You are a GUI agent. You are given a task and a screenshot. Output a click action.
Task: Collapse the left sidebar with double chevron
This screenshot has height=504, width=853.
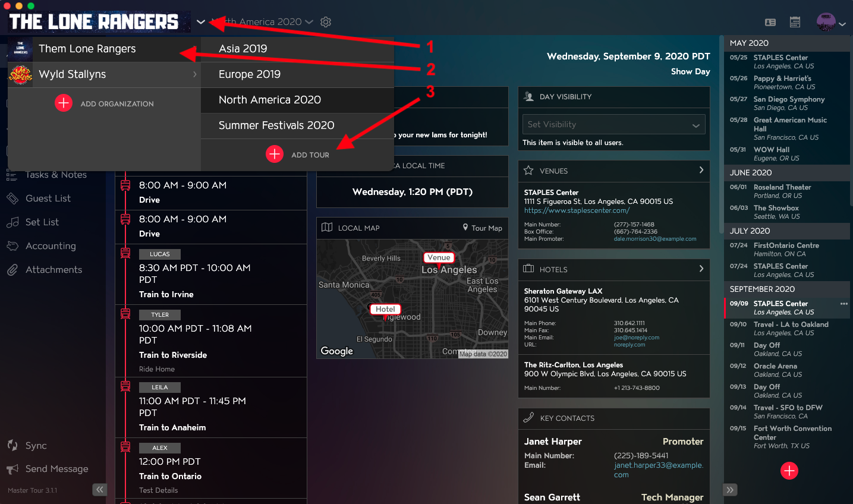(99, 490)
